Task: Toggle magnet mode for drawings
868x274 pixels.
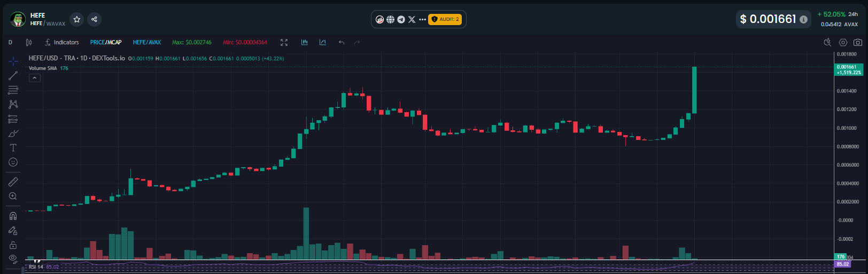Action: 13,216
